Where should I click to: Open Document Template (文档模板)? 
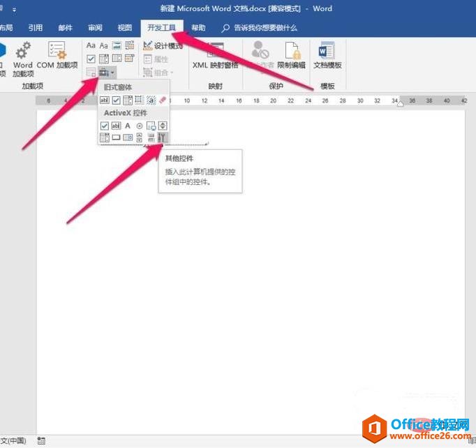[327, 55]
